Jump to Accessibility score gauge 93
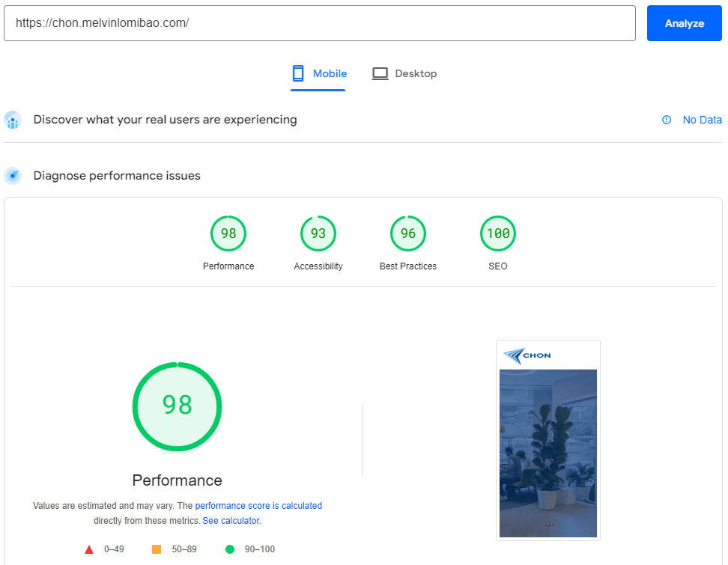The image size is (728, 565). point(318,233)
